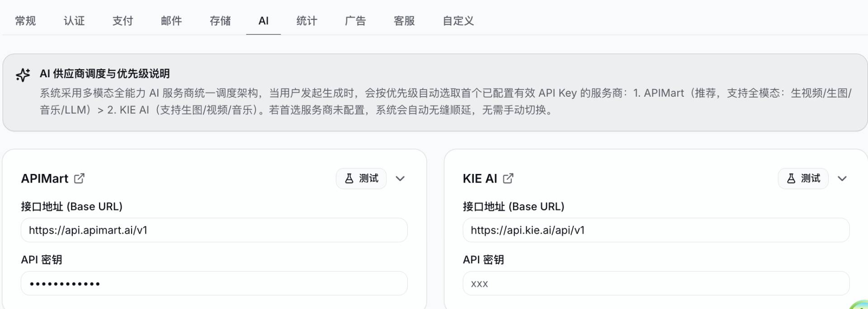Image resolution: width=868 pixels, height=309 pixels.
Task: Click the sparkle icon in AI notice
Action: 23,75
